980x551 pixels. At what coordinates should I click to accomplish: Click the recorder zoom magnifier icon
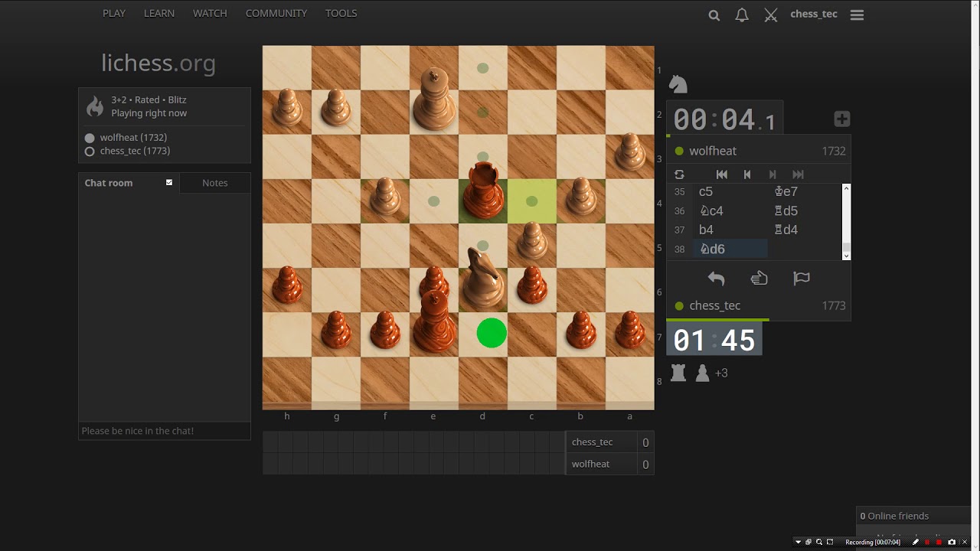click(x=819, y=542)
